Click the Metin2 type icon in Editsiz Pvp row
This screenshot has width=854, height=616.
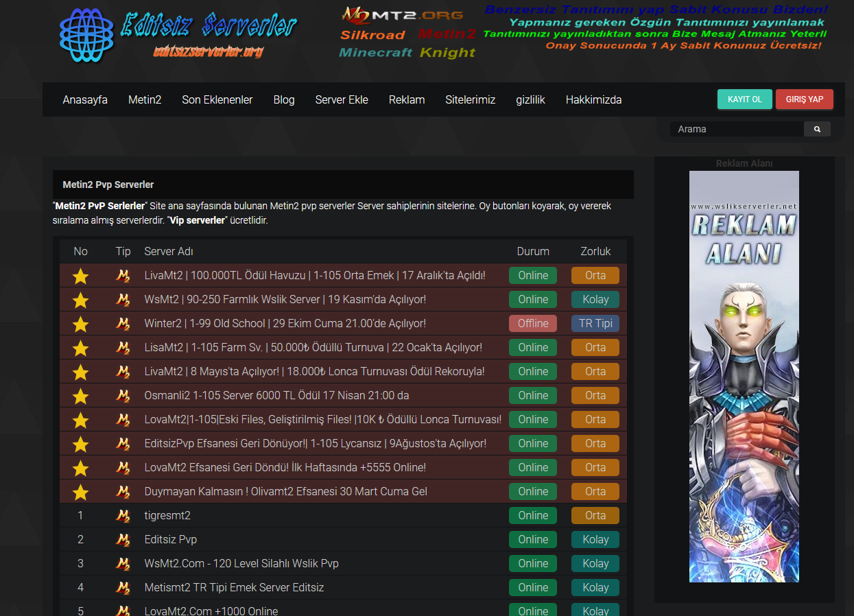pyautogui.click(x=123, y=540)
